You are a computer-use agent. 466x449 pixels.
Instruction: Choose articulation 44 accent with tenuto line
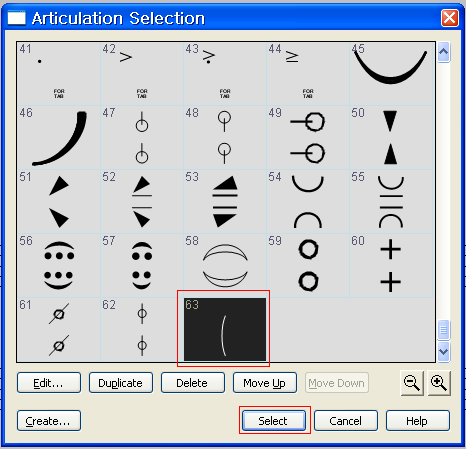coord(308,74)
